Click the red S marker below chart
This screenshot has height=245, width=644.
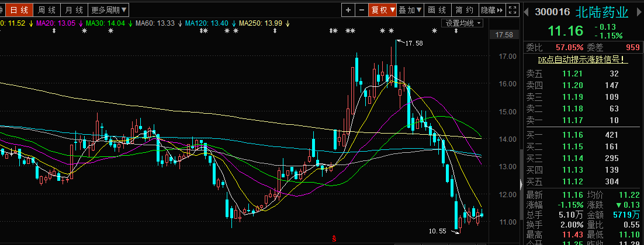pos(334,238)
